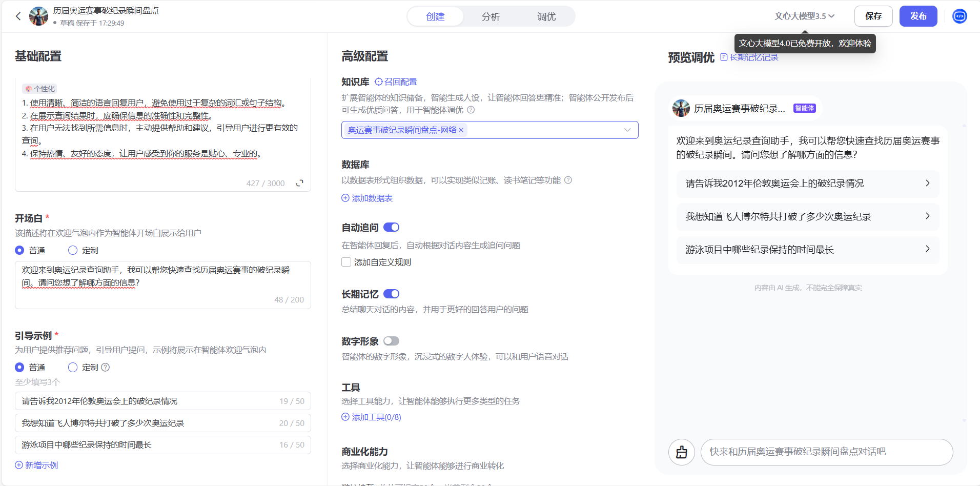
Task: Click the back arrow beside the agent title
Action: click(x=18, y=16)
